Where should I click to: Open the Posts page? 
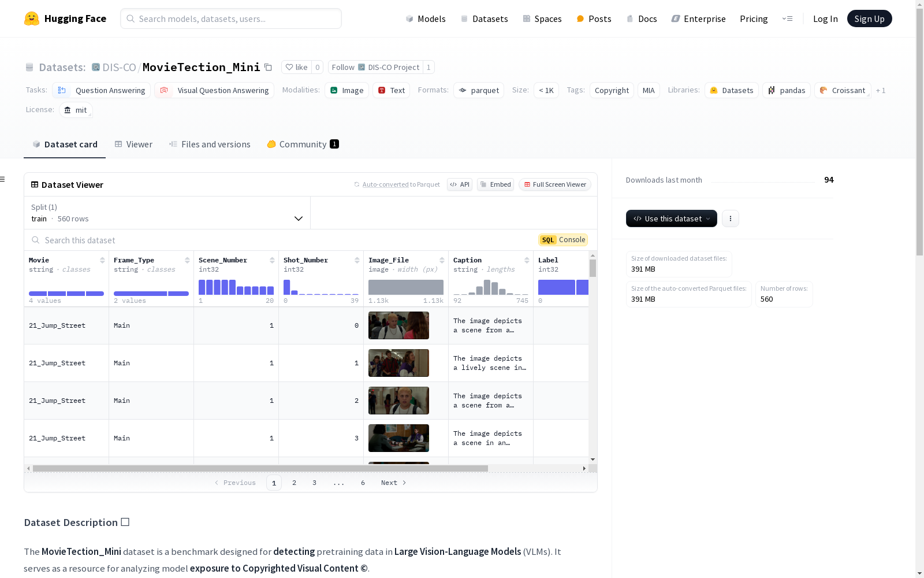(x=594, y=18)
